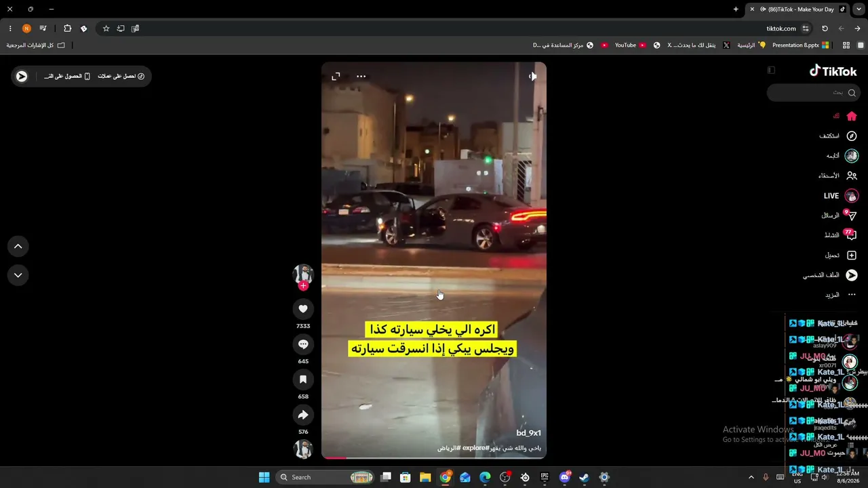
Task: Seek using the video progress bar
Action: (434, 457)
